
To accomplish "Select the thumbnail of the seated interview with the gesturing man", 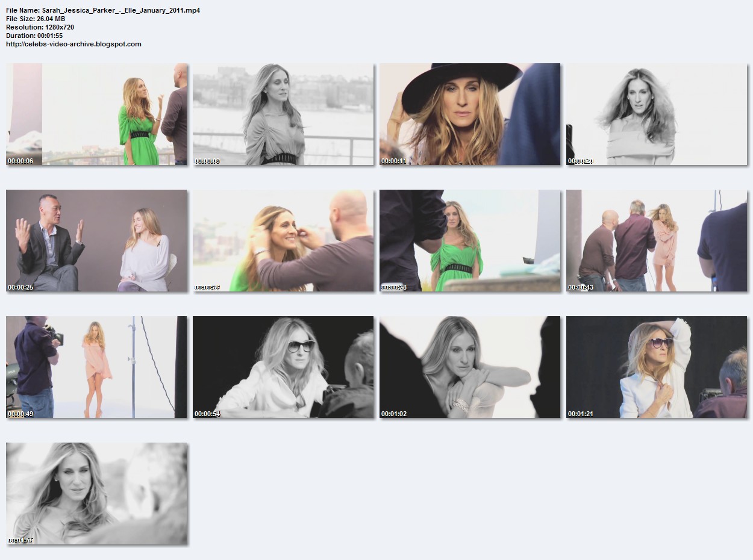I will (x=96, y=241).
